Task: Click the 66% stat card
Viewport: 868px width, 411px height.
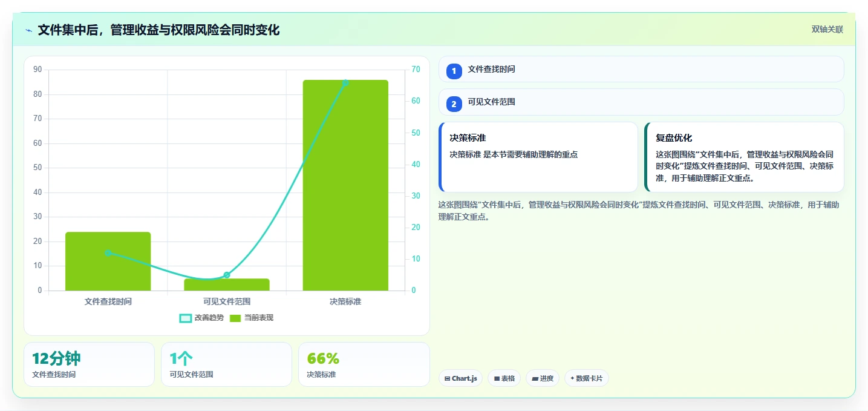Action: coord(364,364)
